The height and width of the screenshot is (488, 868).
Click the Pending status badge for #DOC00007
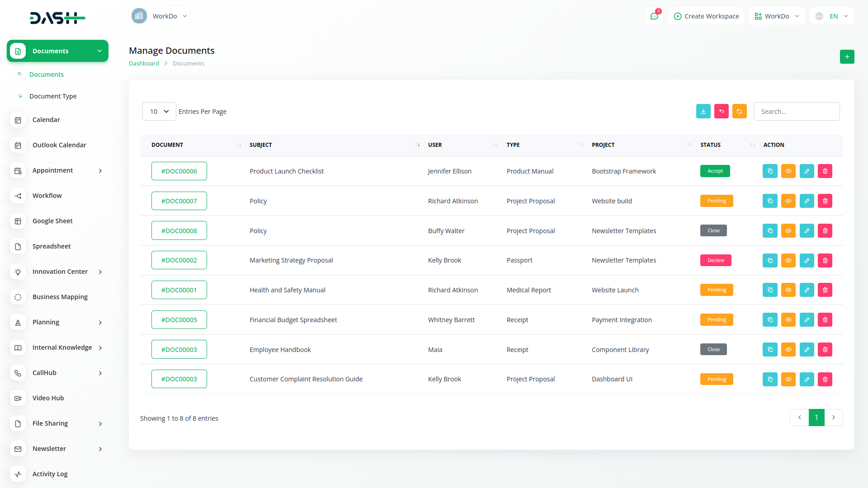click(x=717, y=201)
